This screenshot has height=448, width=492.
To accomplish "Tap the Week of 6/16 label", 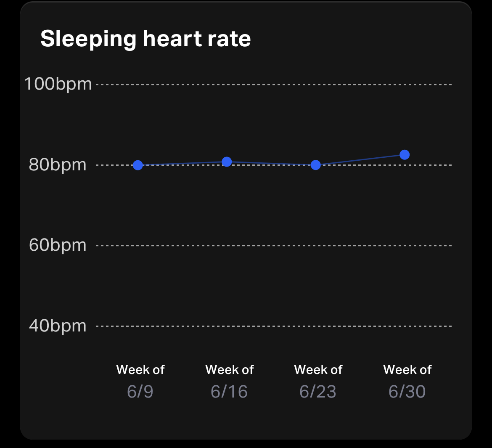I will pyautogui.click(x=229, y=381).
